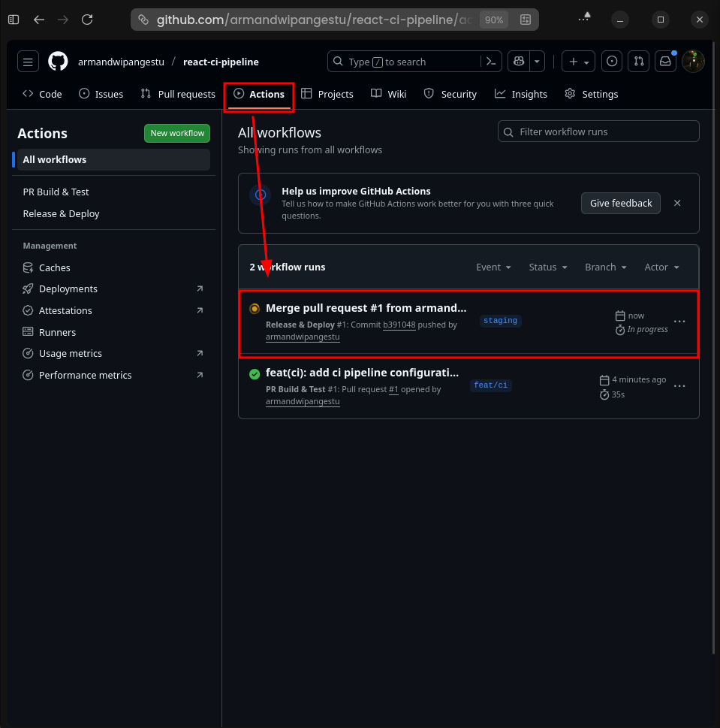Open the GitHub homepage logo
The height and width of the screenshot is (728, 720).
pyautogui.click(x=58, y=62)
